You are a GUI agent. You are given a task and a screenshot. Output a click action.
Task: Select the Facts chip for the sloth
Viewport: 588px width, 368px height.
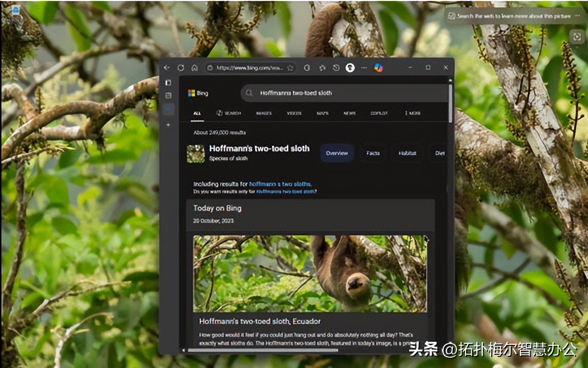tap(373, 153)
